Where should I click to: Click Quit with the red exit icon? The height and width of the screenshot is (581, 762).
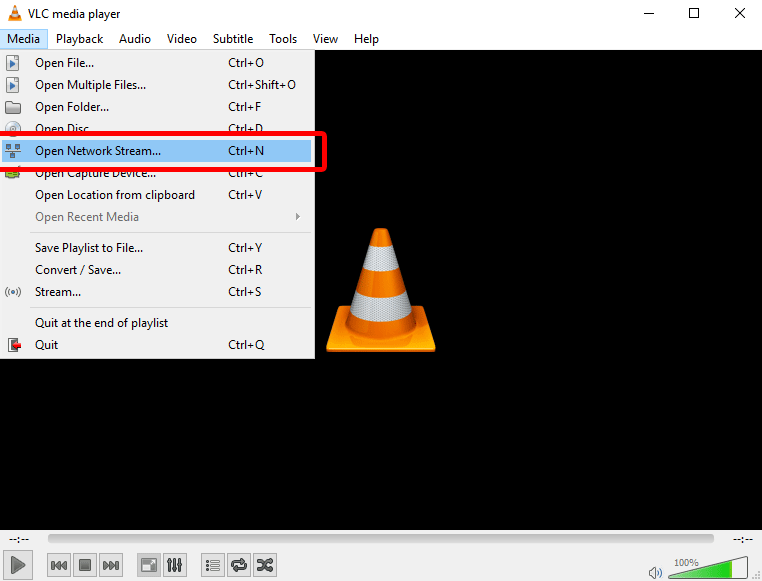(47, 345)
